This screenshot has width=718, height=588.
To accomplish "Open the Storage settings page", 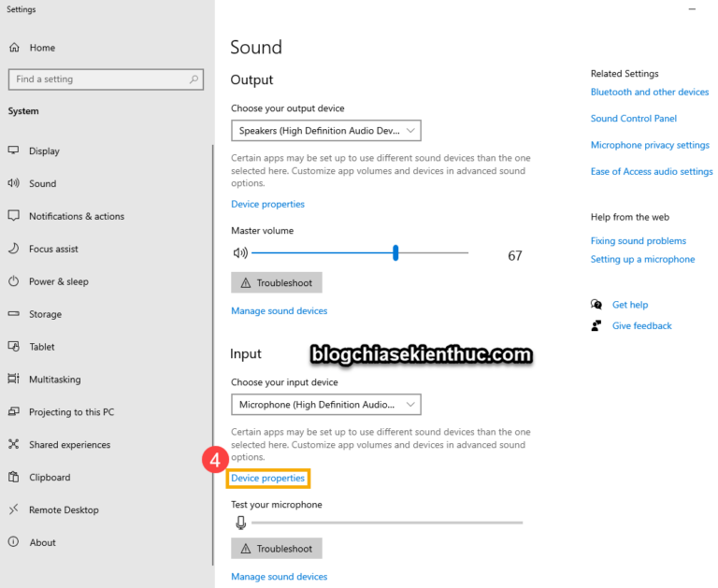I will (x=45, y=314).
